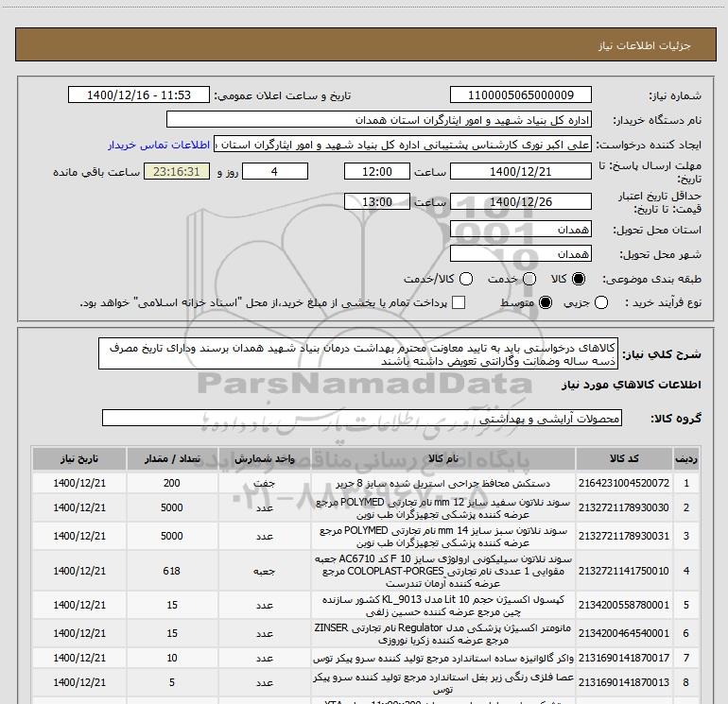Click announcement date field 1400/12/16 - 11:53
This screenshot has height=704, width=728.
(139, 94)
